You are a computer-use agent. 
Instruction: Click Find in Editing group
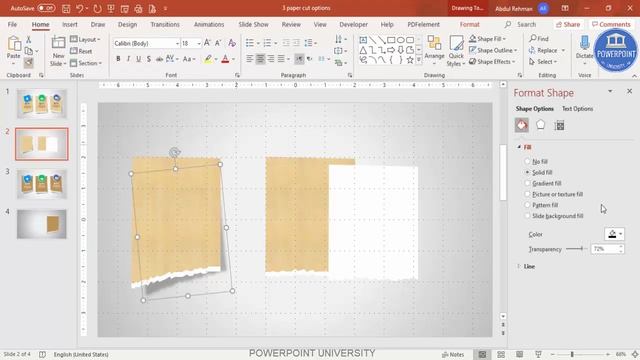coord(539,39)
